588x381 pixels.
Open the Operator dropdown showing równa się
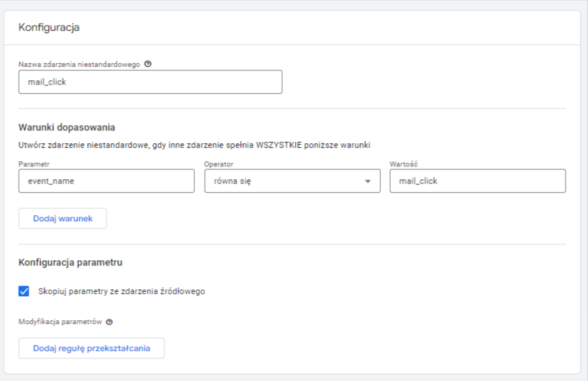292,181
